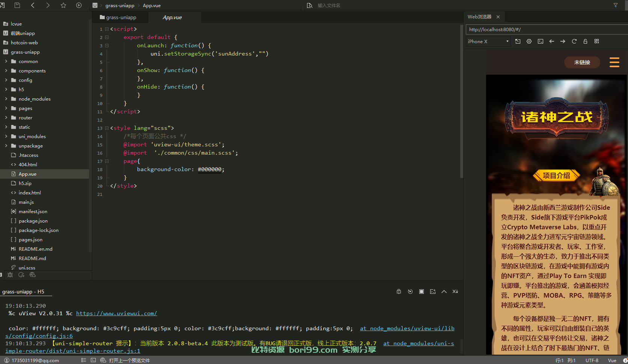Screen dimensions: 628x364
Task: Open the orange hamburger menu in preview
Action: pos(614,62)
